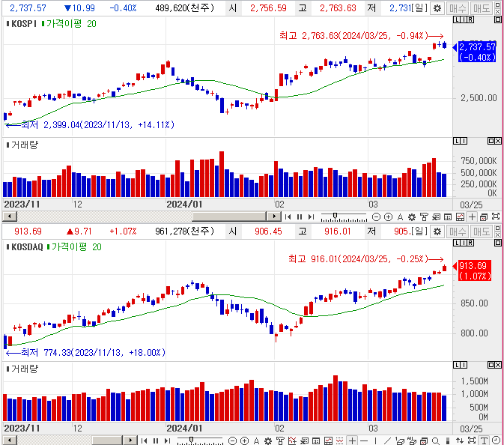Click the KOSPI current price label 2,737.57
Viewport: 504px width, 445px height.
pyautogui.click(x=477, y=47)
